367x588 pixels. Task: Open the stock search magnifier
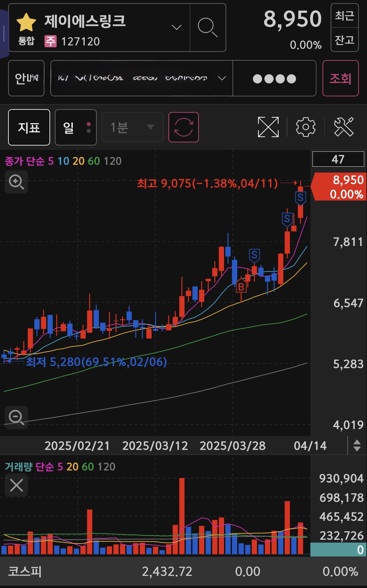(x=208, y=27)
